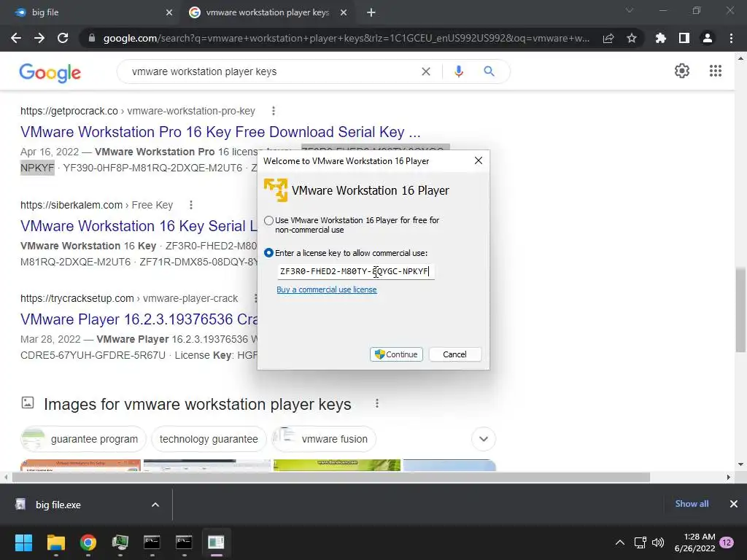Screen dimensions: 747x560
Task: Click the Chrome icon in the taskbar
Action: click(88, 542)
